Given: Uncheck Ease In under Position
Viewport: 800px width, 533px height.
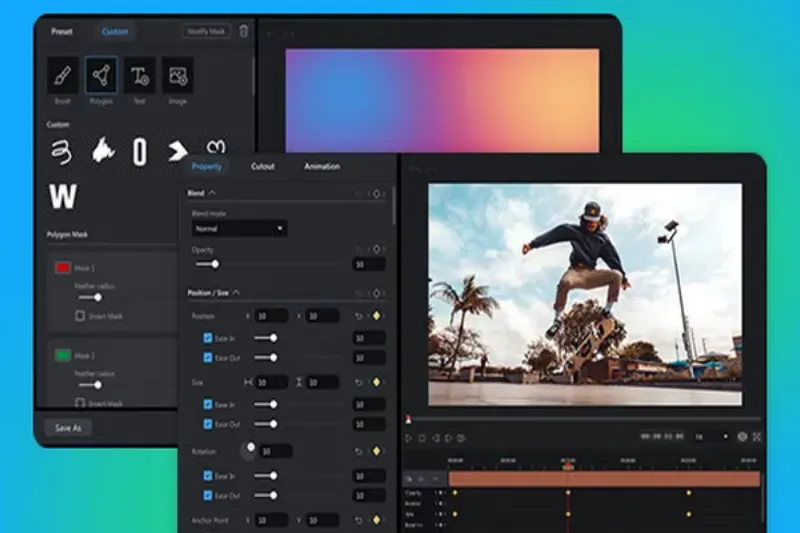Looking at the screenshot, I should (208, 338).
